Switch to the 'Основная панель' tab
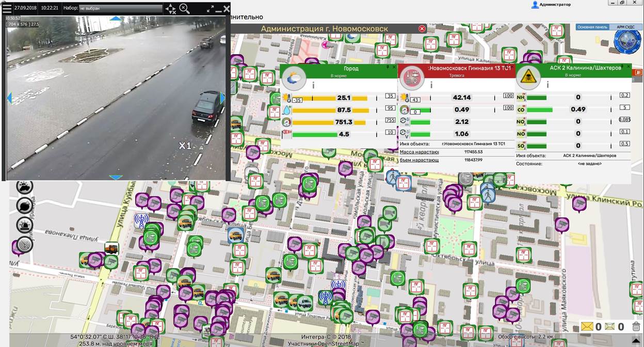 (x=592, y=27)
